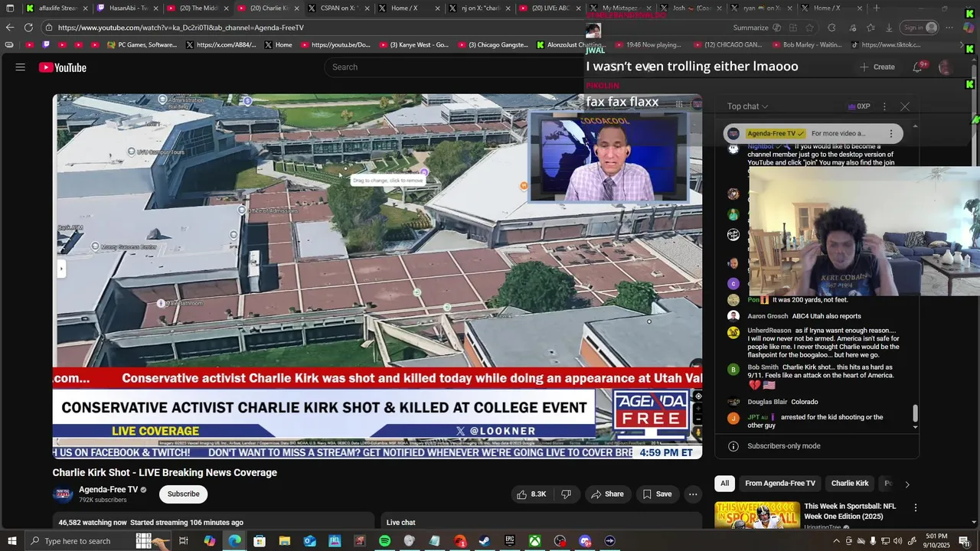The image size is (980, 551).
Task: Show hidden system tray icons
Action: coord(836,541)
